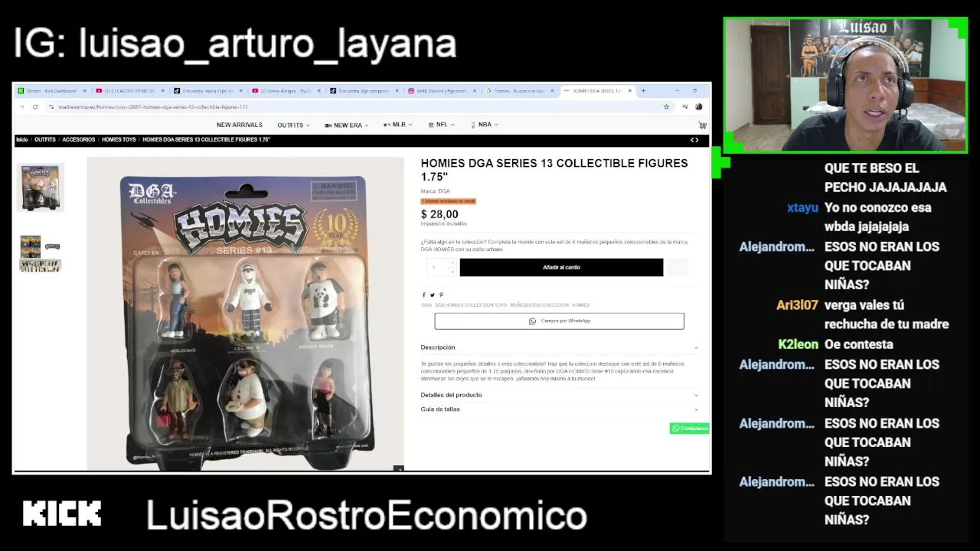
Task: Click the image zoom icon under product photo
Action: pyautogui.click(x=398, y=468)
